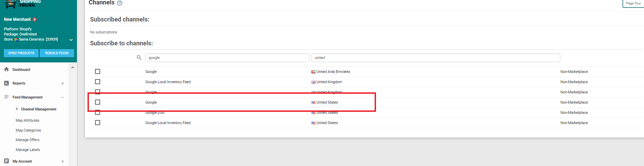Viewport: 644px width, 166px height.
Task: Click Google Local Inventory Feed for United States
Action: pyautogui.click(x=168, y=123)
